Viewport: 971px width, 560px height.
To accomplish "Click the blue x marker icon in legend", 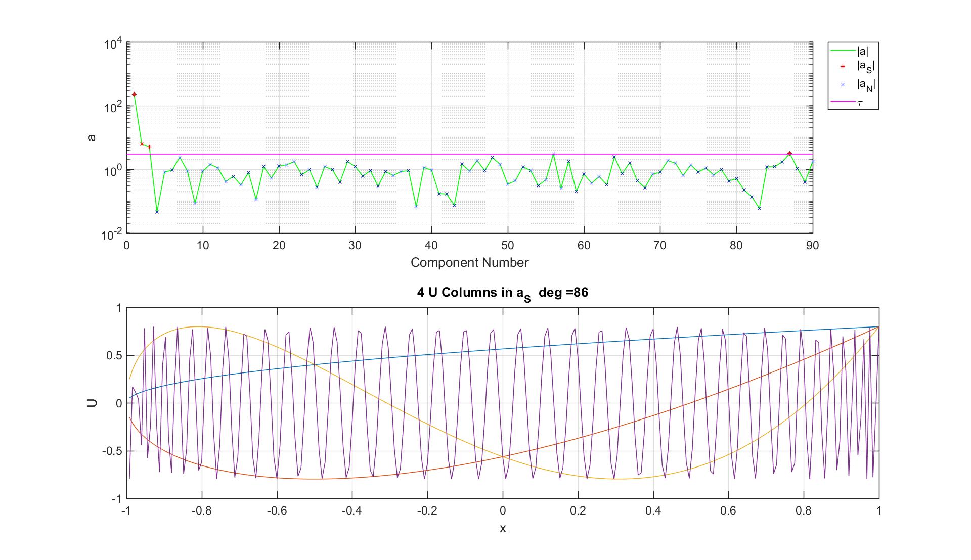I will pos(843,85).
